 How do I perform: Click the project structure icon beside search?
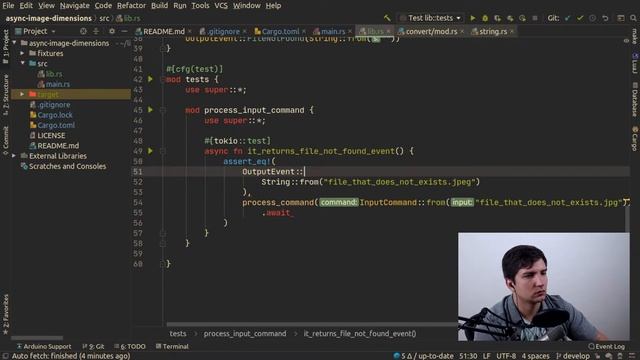620,18
